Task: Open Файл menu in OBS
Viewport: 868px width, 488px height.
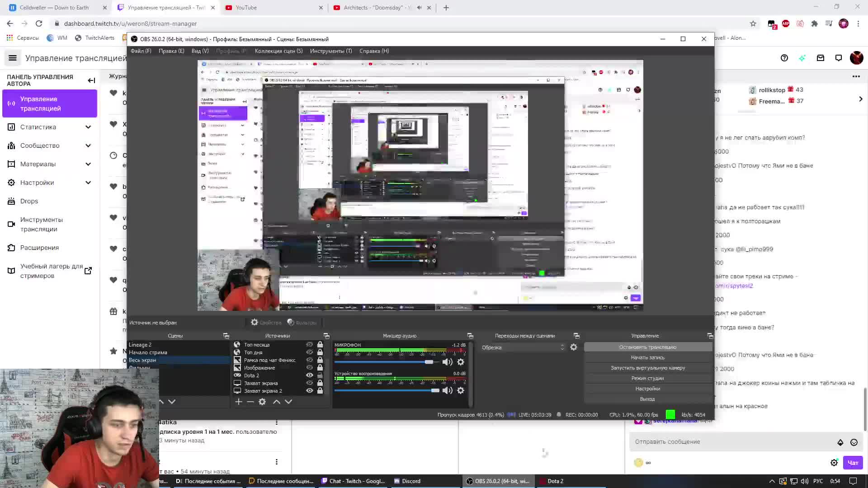Action: pos(141,51)
